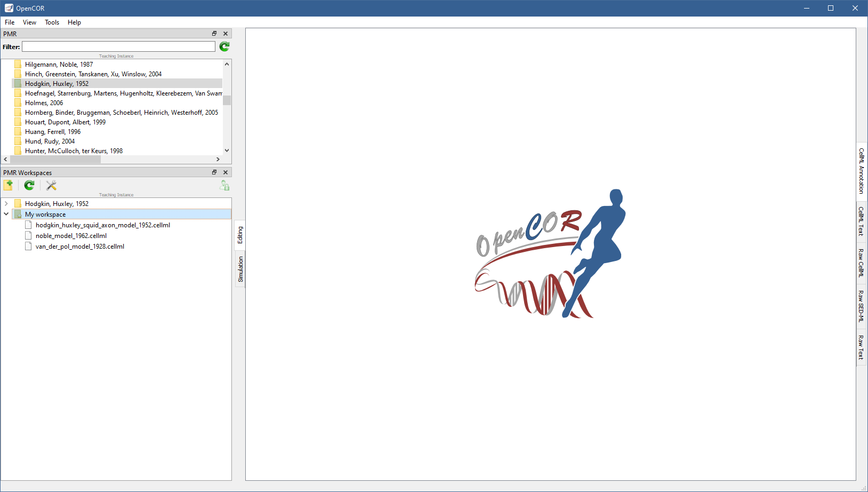Undock the PMR Workspaces panel
The height and width of the screenshot is (492, 868).
(214, 172)
